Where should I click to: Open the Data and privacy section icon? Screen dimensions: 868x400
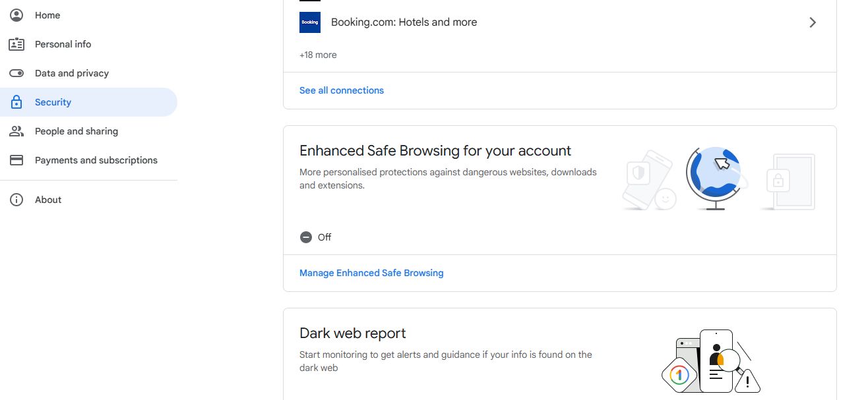(16, 72)
